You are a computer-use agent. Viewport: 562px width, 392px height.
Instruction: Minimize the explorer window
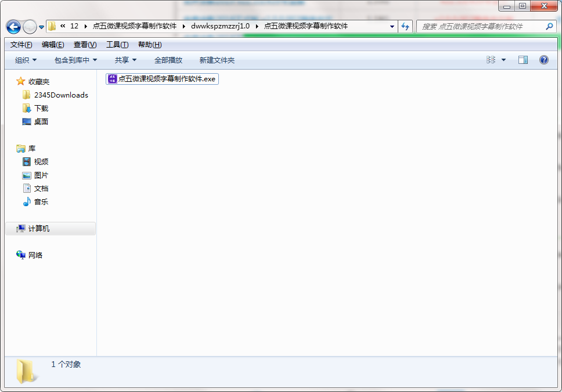point(507,6)
